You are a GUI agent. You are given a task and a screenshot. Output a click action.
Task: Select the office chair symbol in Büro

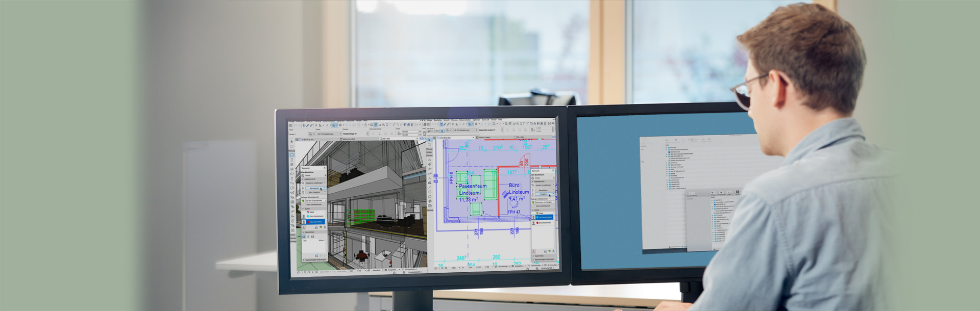(x=512, y=203)
